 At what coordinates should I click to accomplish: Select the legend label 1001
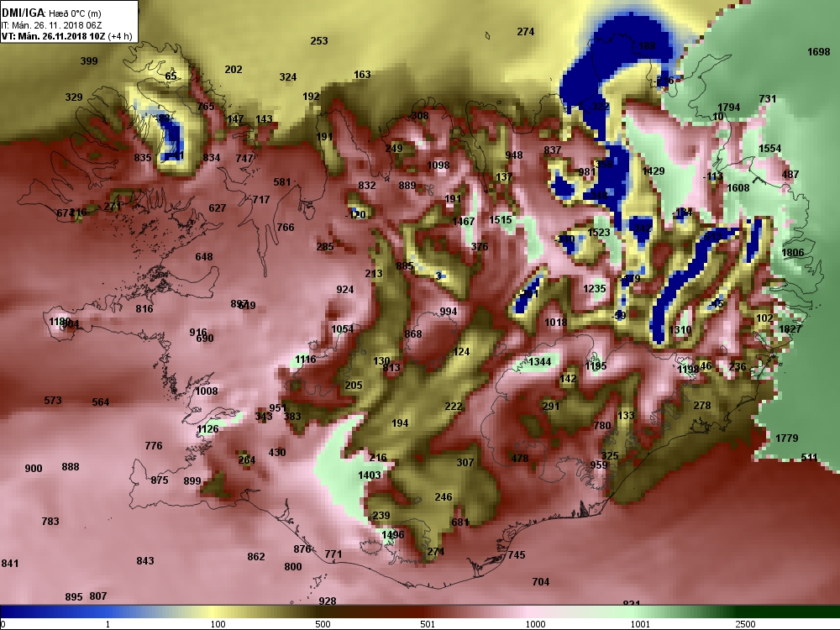(x=641, y=624)
